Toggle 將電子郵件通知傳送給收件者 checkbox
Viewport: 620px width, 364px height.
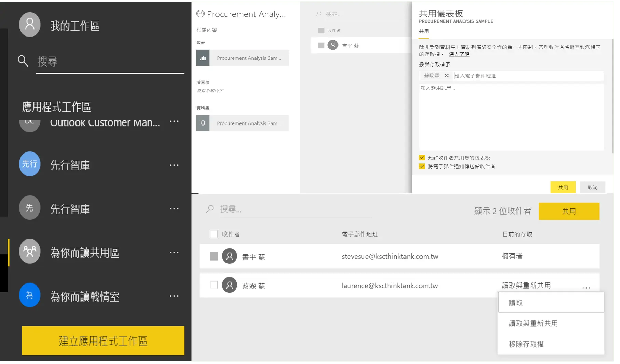point(423,167)
